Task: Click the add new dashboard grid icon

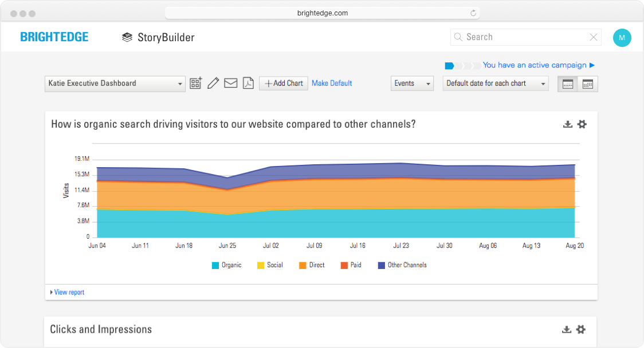Action: click(196, 84)
